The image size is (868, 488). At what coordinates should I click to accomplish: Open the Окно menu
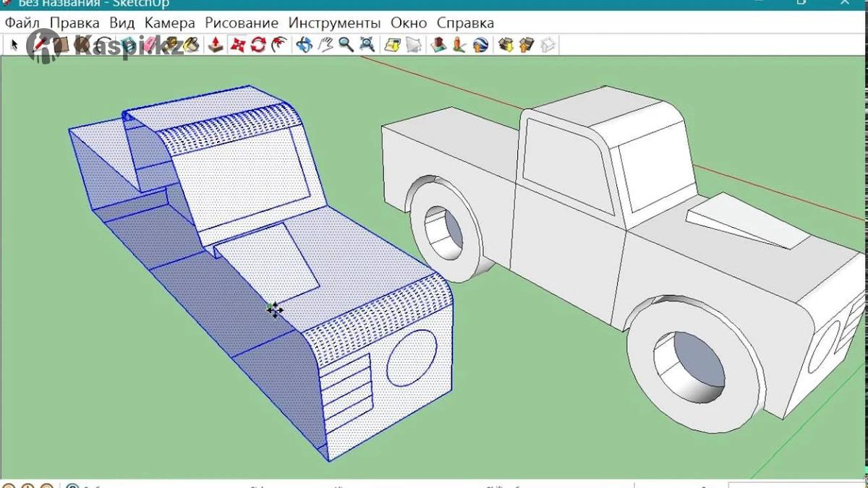point(409,22)
